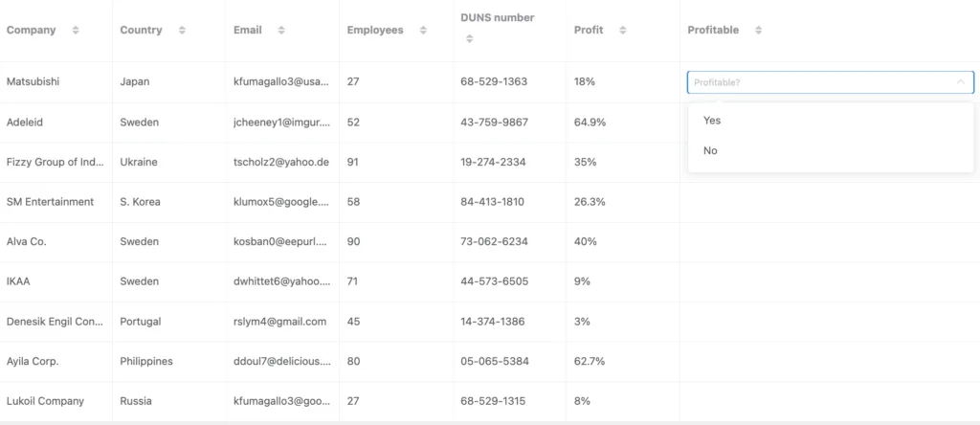
Task: Choose No in Profitable dropdown
Action: click(x=831, y=150)
